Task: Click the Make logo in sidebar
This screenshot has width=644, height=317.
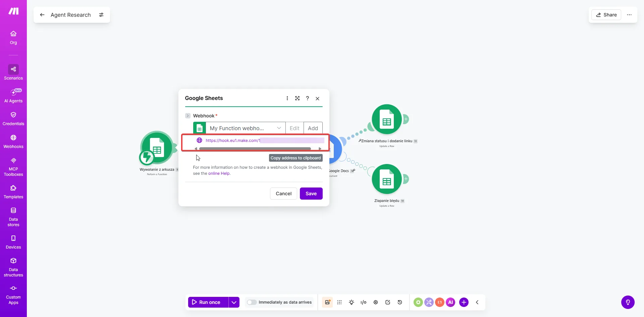Action: coord(13,11)
